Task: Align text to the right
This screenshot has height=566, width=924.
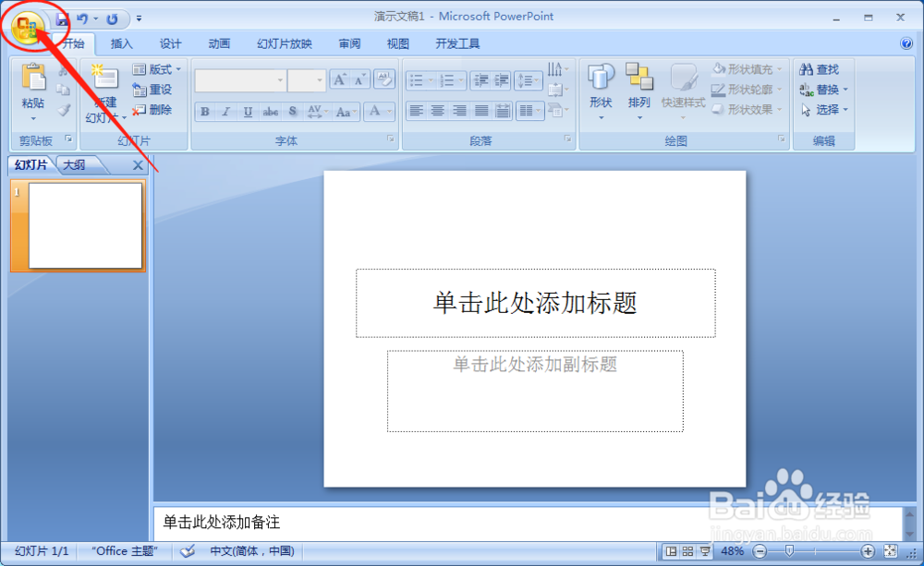Action: [x=459, y=111]
